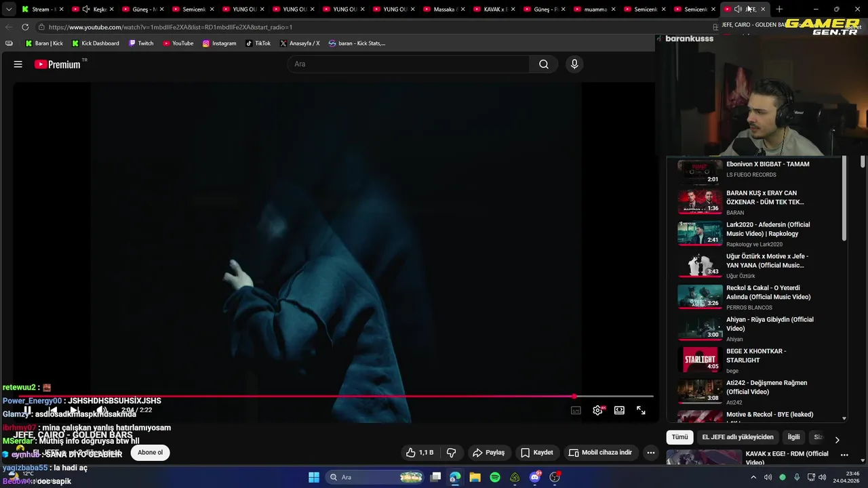Open player settings gear

[x=597, y=410]
